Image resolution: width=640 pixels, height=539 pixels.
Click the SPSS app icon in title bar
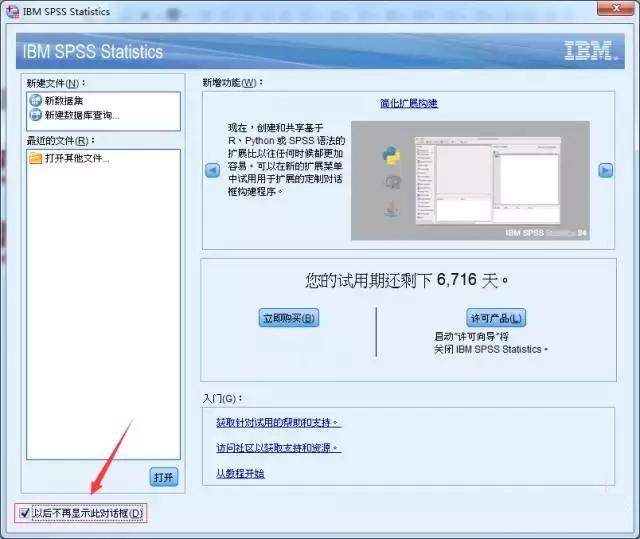(12, 11)
